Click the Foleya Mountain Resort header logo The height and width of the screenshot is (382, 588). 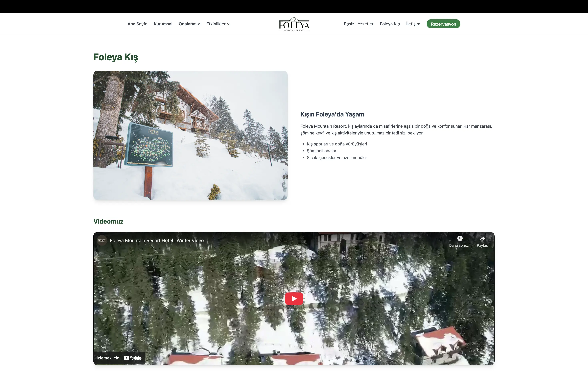tap(294, 24)
